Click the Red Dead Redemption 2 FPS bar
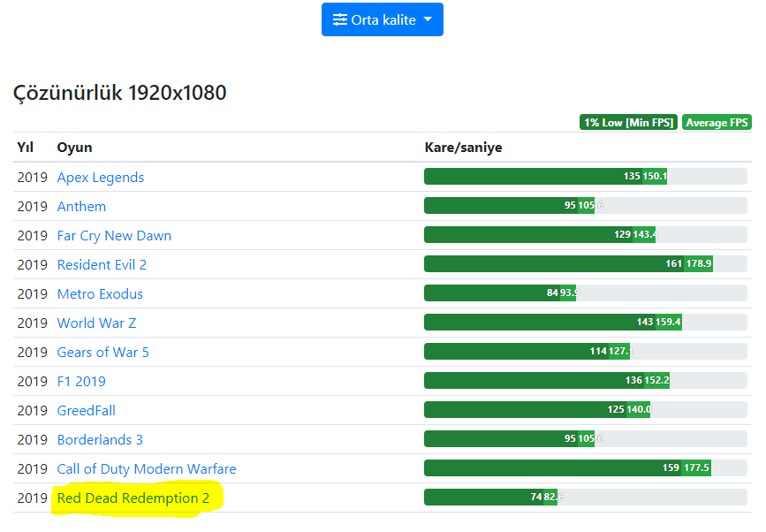Screen dimensions: 766x532 coord(585,498)
